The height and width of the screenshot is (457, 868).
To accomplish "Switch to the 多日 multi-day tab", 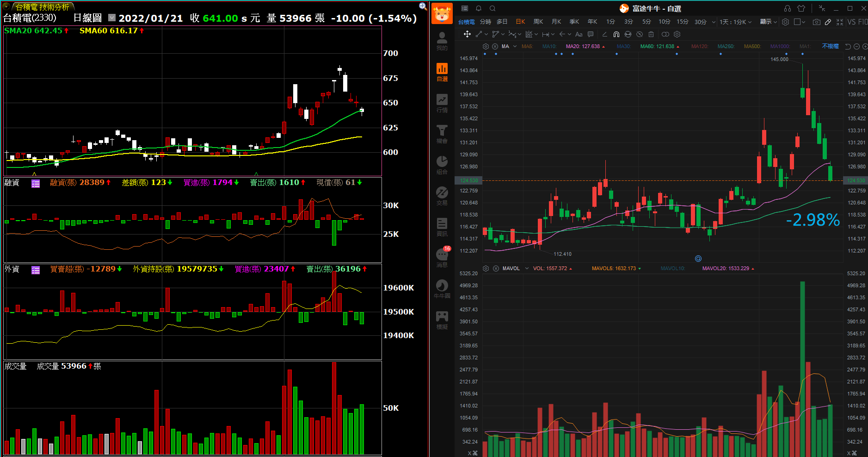I will click(x=502, y=22).
